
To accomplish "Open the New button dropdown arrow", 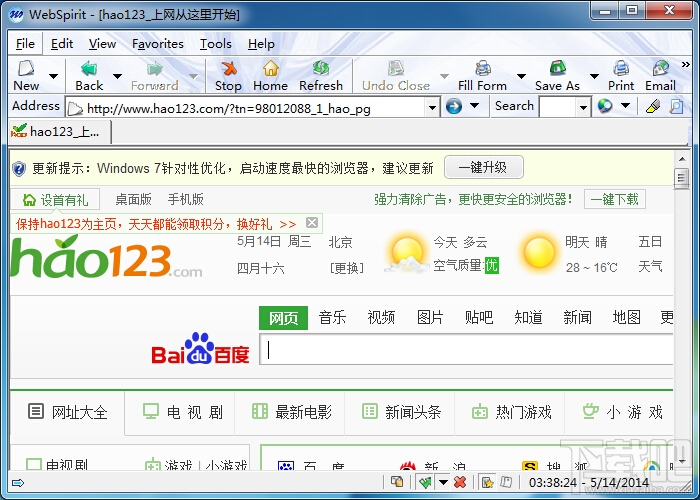I will click(x=53, y=76).
